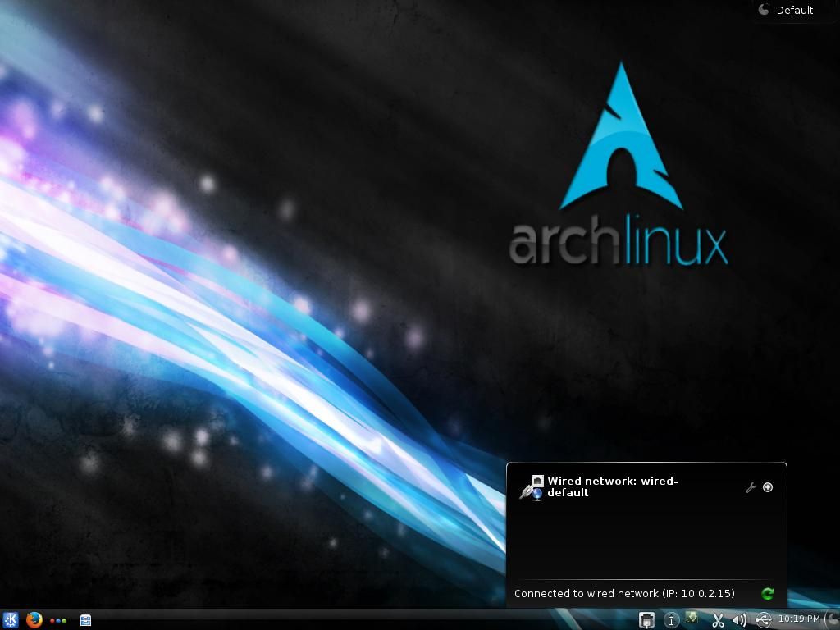The height and width of the screenshot is (630, 840).
Task: Open the KDE application launcher
Action: pyautogui.click(x=11, y=620)
